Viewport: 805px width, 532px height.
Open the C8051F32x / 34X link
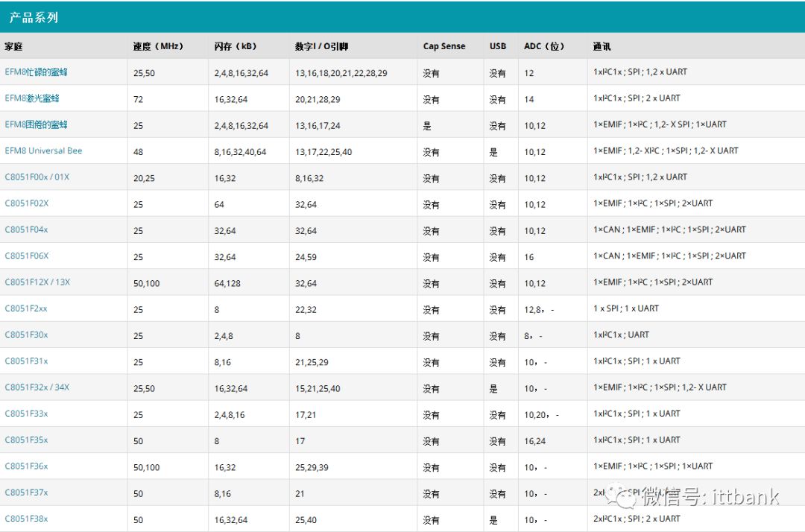click(37, 387)
